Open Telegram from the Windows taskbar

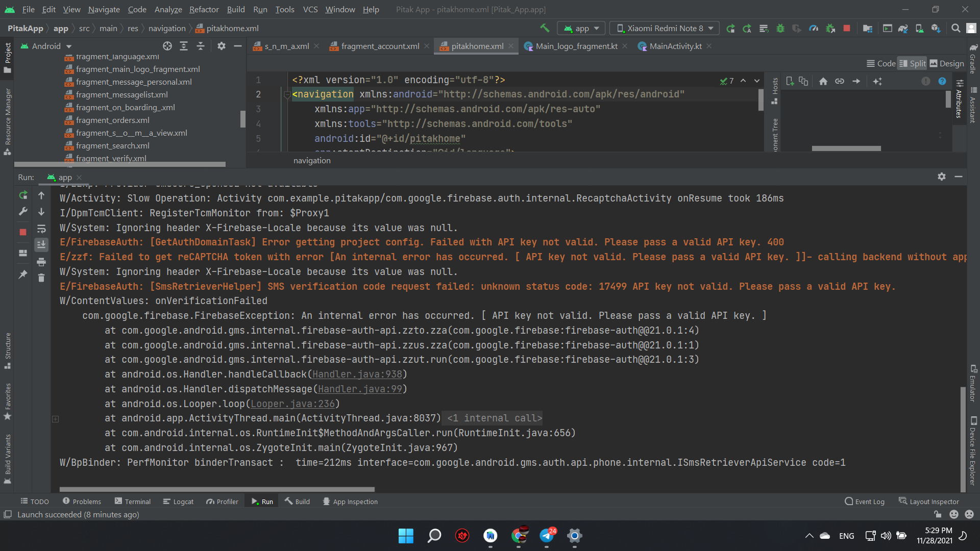point(547,536)
